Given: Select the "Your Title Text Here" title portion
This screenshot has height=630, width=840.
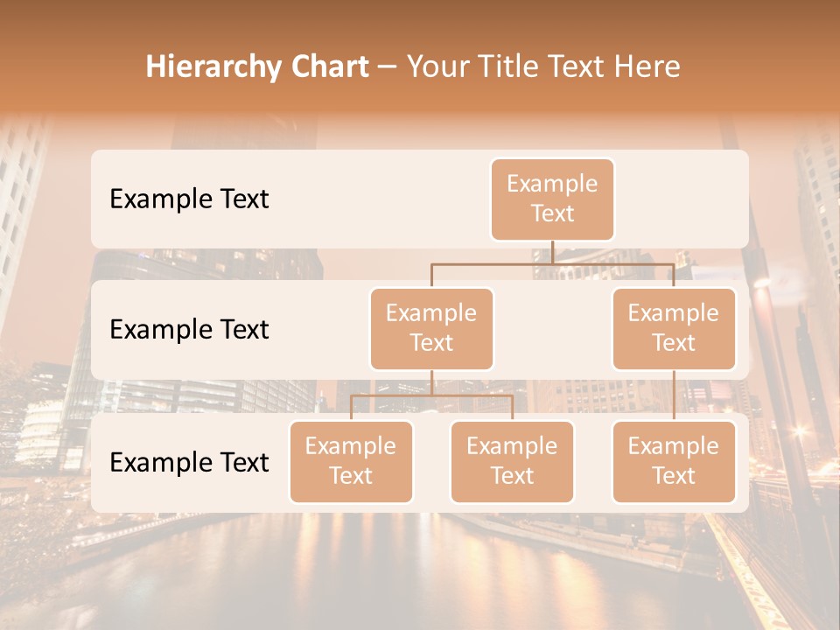Looking at the screenshot, I should [x=543, y=66].
